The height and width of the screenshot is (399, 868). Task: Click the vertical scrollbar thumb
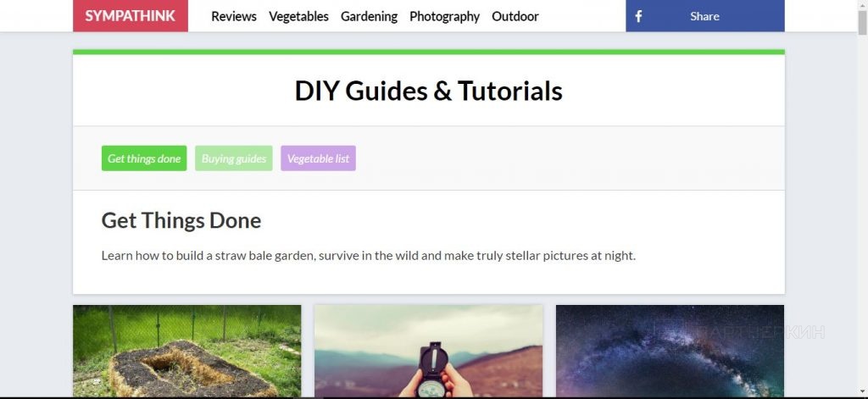(862, 21)
